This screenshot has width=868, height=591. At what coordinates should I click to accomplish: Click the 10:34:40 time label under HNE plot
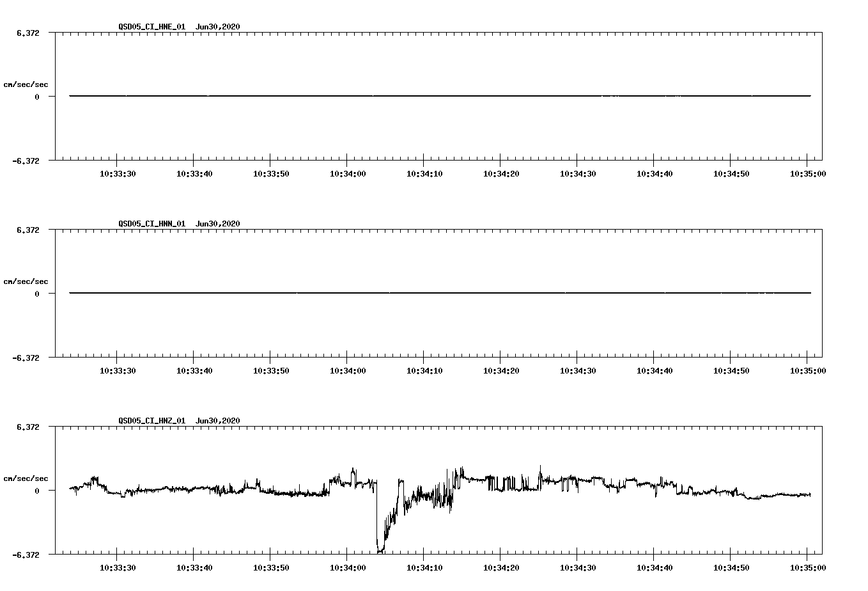[655, 174]
